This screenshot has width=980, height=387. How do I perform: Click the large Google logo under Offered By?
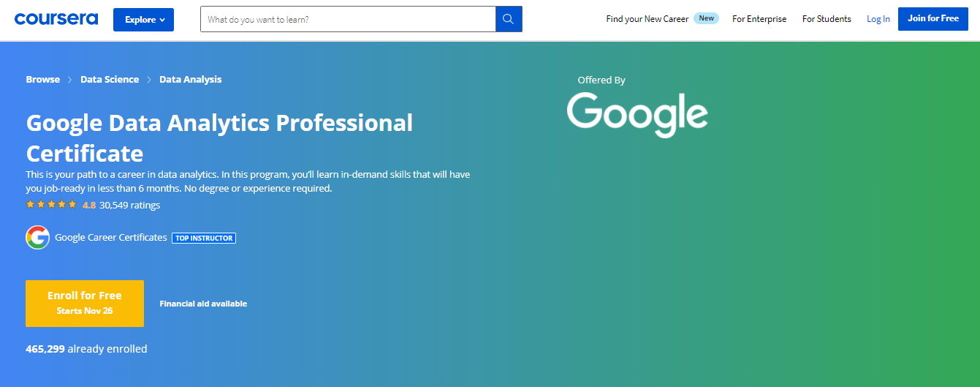point(637,114)
